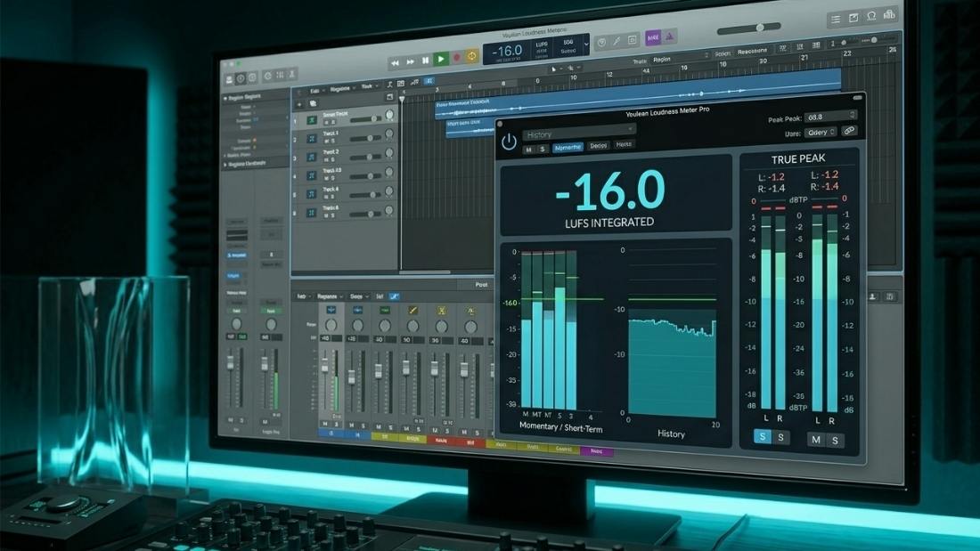Screen dimensions: 980x551
Task: Click highlighted blue S button under True Peak
Action: click(x=762, y=436)
